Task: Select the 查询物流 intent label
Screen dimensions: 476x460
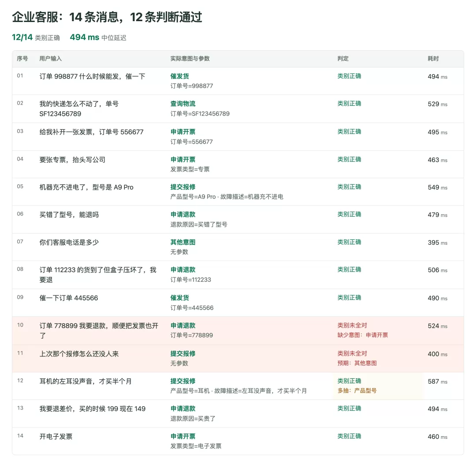Action: pos(183,104)
